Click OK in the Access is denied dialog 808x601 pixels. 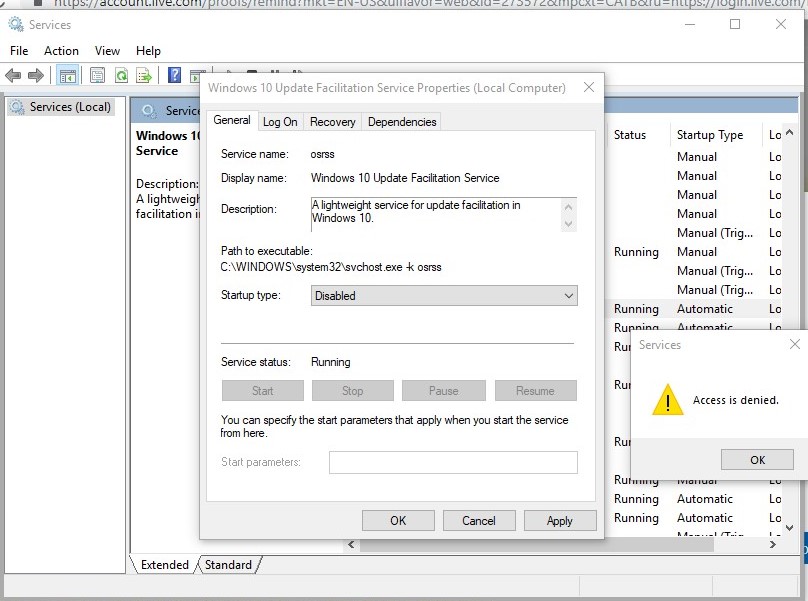pos(757,460)
